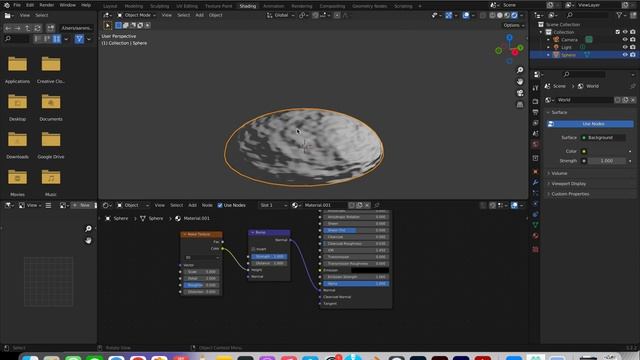The image size is (640, 360).
Task: Open Noise Texture dimensions 3D dropdown
Action: pos(202,258)
